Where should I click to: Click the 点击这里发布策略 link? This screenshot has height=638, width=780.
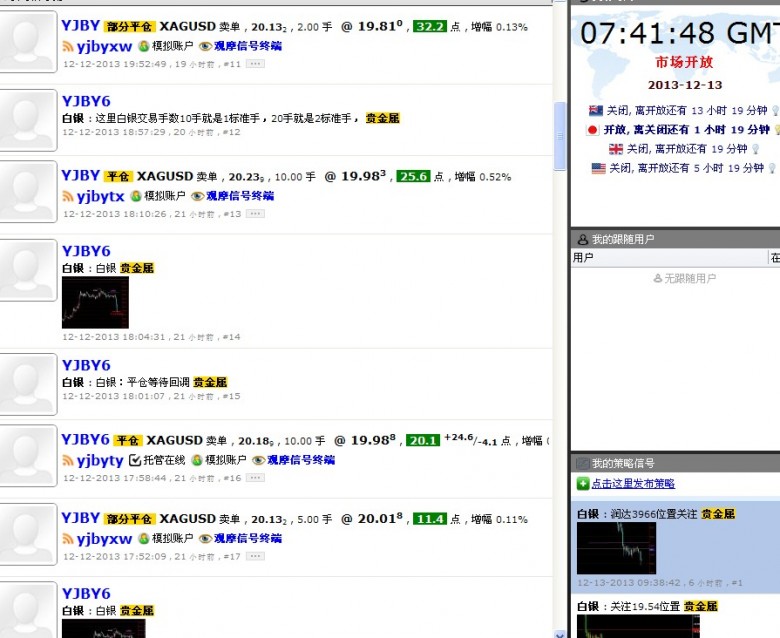click(x=632, y=484)
